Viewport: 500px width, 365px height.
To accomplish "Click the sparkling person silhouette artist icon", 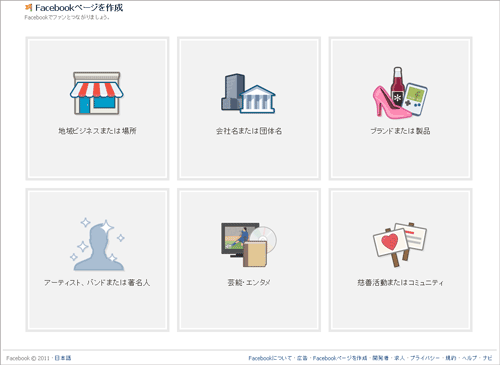I will [x=97, y=244].
